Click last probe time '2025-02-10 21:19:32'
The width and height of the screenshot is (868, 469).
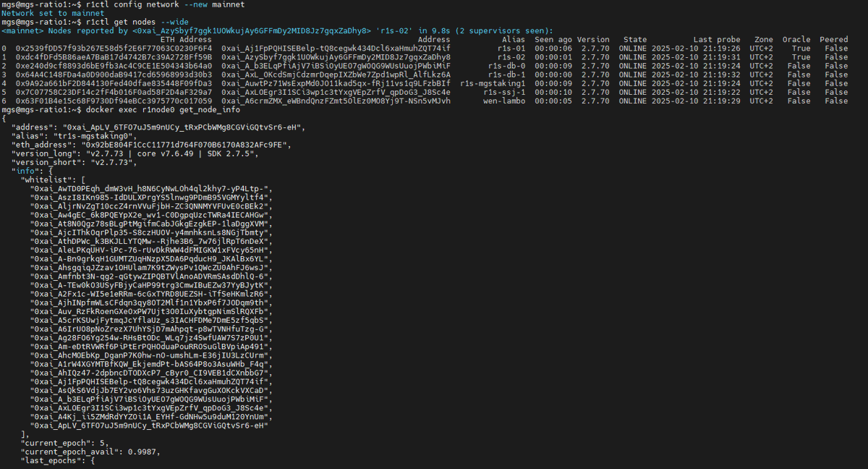click(695, 74)
